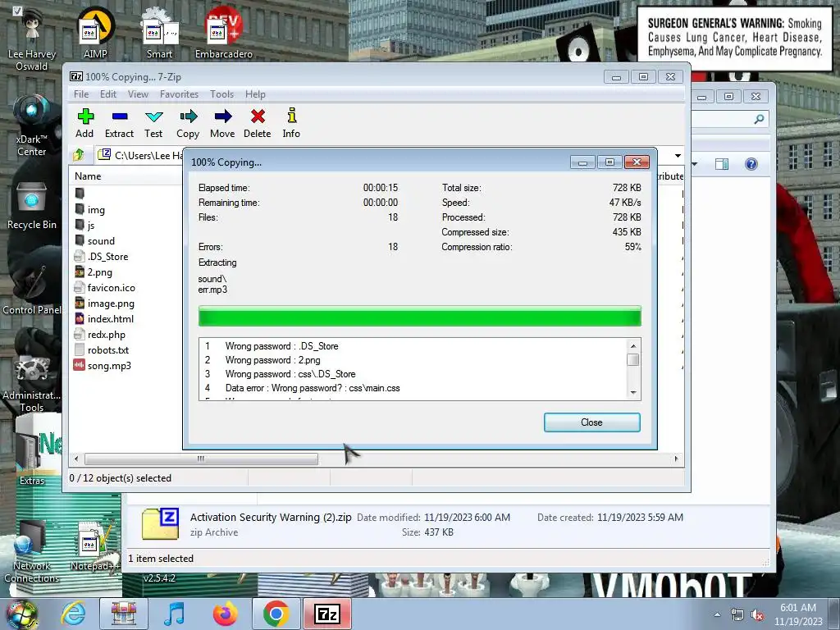Open Internet Explorer from the taskbar
840x630 pixels.
(x=73, y=614)
